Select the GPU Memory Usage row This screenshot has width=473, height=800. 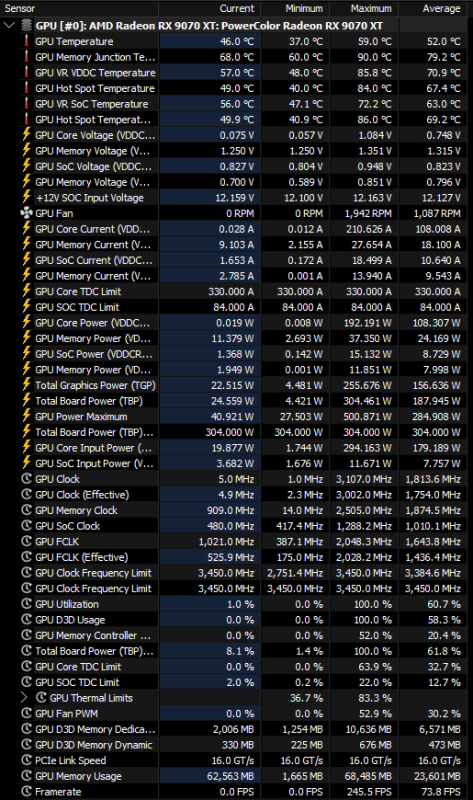[234, 776]
